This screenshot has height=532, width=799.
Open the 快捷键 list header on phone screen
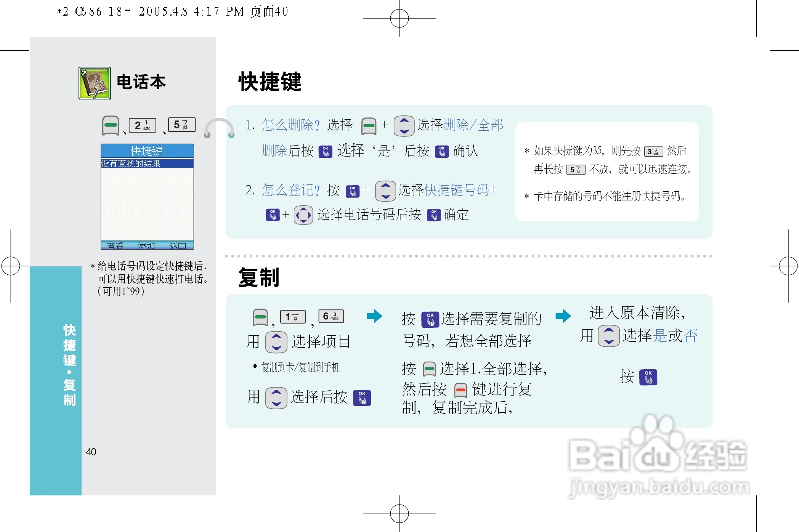[x=147, y=151]
